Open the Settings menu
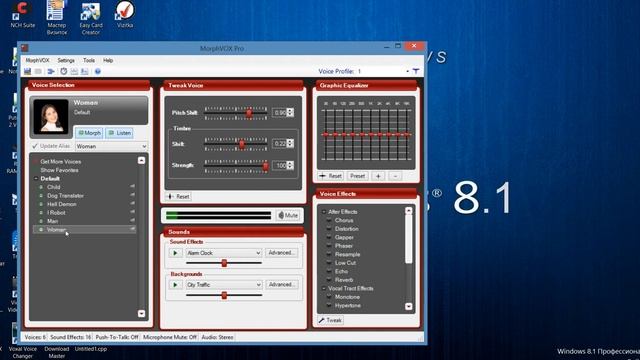 66,60
